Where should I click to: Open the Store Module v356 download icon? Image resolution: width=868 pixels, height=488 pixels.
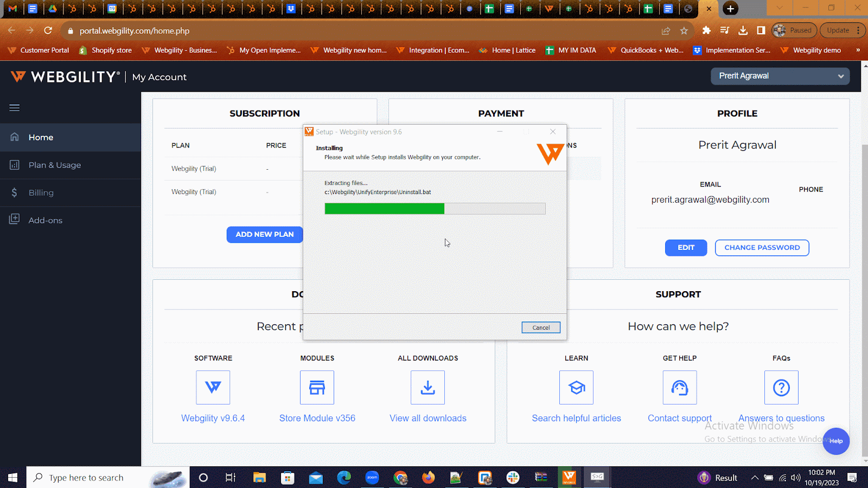coord(317,387)
